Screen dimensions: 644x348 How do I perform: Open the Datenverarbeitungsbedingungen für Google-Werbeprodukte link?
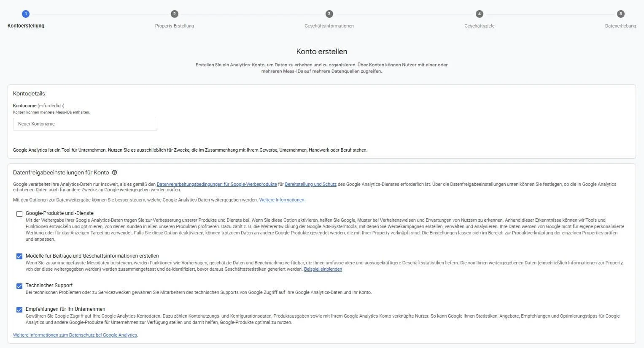(x=216, y=184)
